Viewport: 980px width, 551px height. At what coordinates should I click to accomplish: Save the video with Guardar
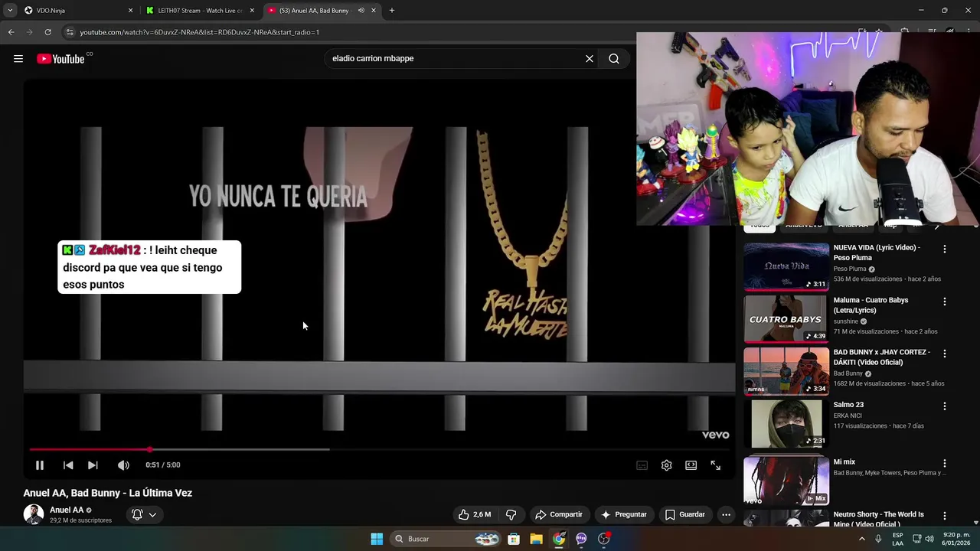click(685, 514)
